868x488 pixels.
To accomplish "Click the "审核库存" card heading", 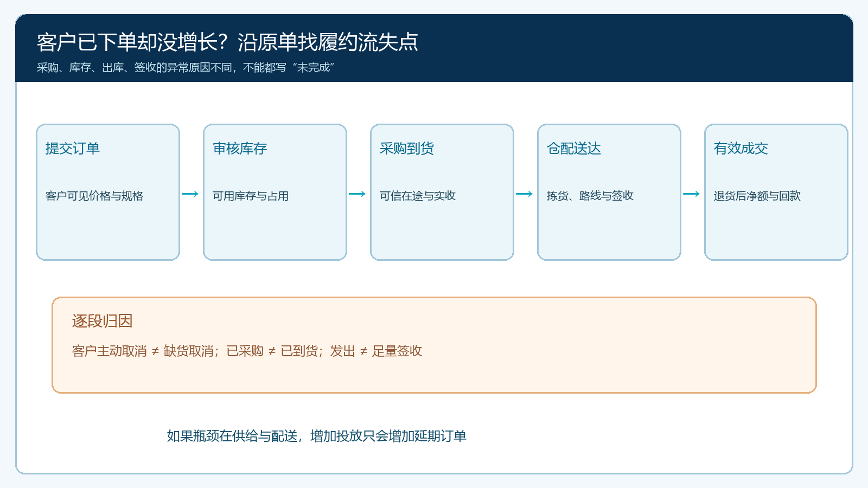I will click(x=240, y=149).
